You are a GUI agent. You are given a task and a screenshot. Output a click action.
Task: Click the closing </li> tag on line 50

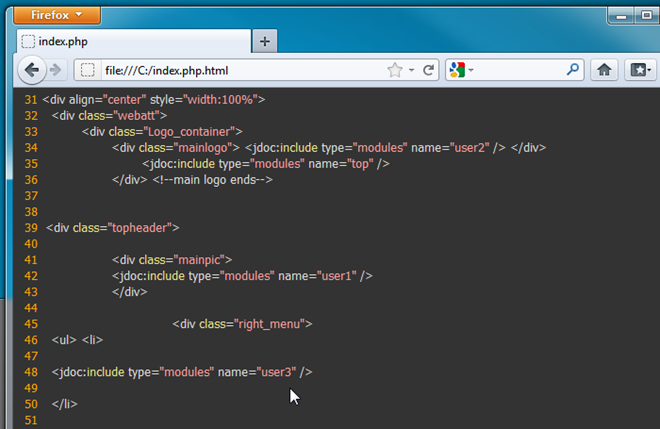64,404
